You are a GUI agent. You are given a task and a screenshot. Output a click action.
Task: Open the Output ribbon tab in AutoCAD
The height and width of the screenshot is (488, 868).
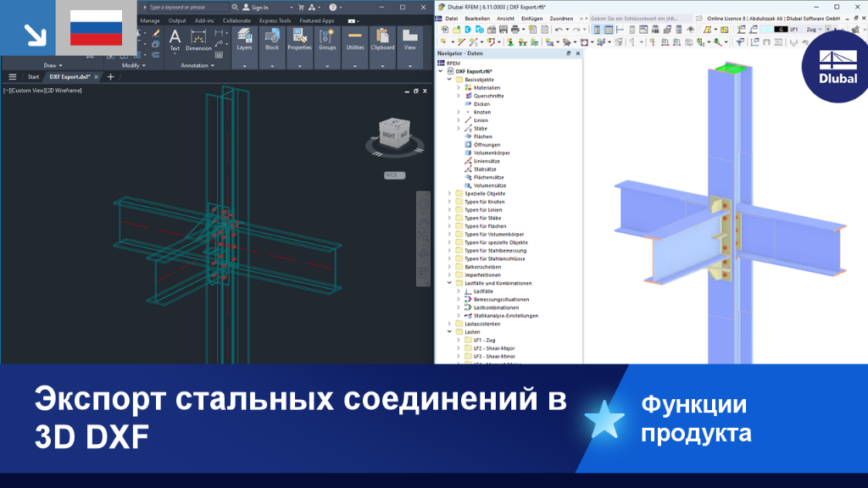point(177,20)
